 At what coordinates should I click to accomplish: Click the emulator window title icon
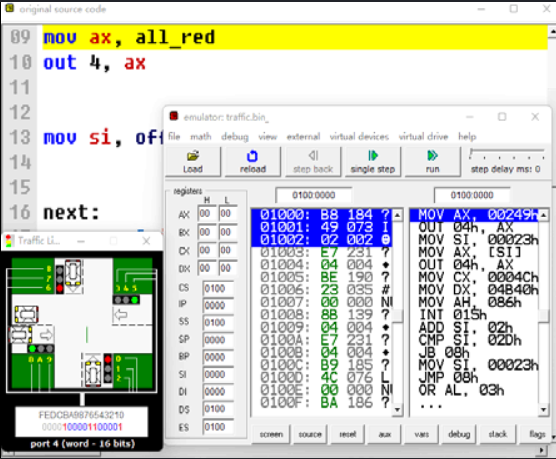(174, 116)
